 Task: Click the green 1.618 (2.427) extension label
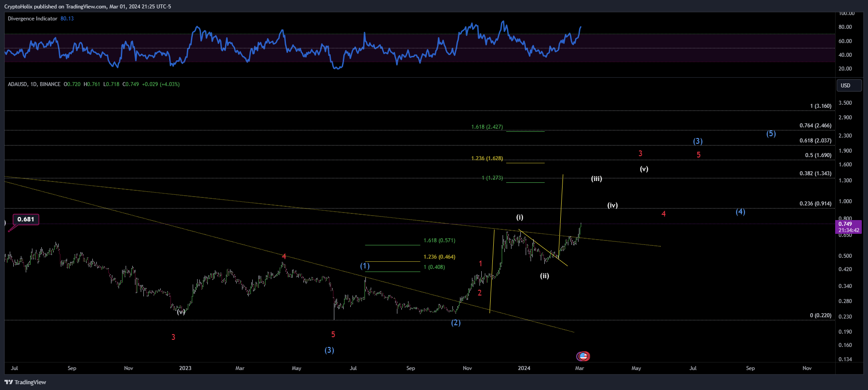pos(487,127)
